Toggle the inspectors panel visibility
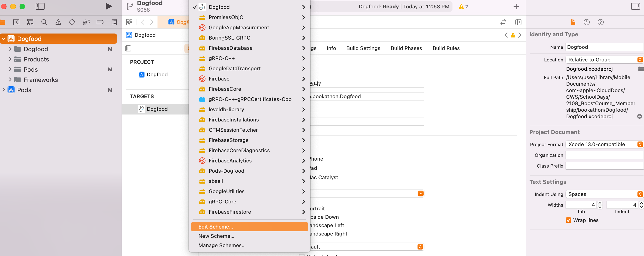This screenshot has height=256, width=644. click(635, 7)
